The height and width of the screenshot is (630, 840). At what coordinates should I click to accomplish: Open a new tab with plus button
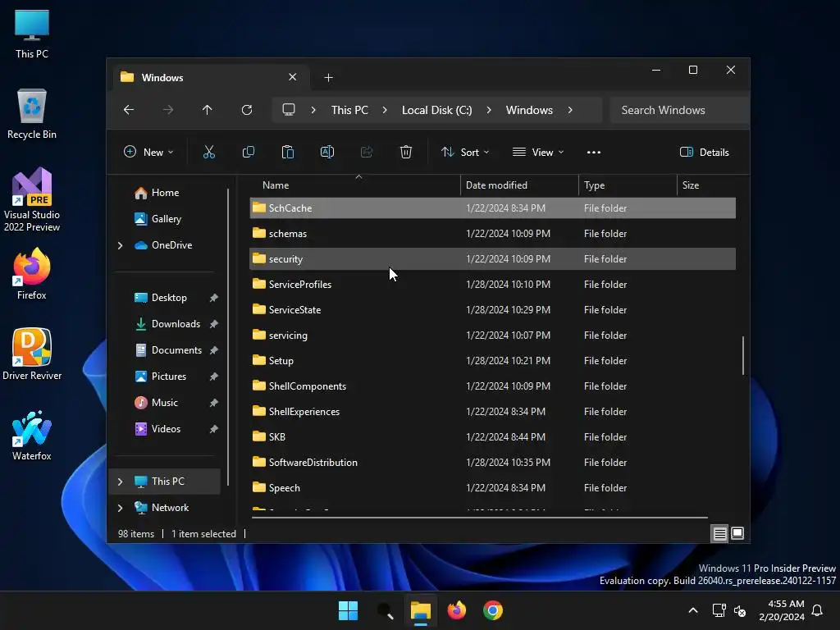click(328, 78)
